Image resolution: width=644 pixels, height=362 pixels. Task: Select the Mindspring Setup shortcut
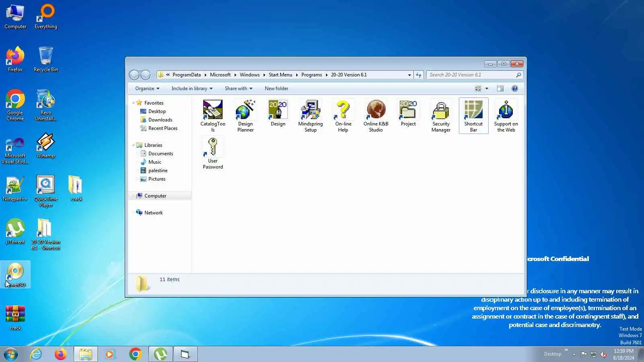point(310,115)
